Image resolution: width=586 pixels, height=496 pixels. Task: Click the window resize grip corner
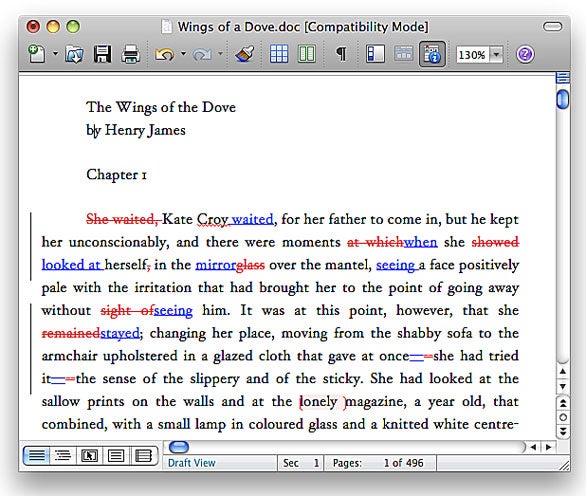(564, 465)
